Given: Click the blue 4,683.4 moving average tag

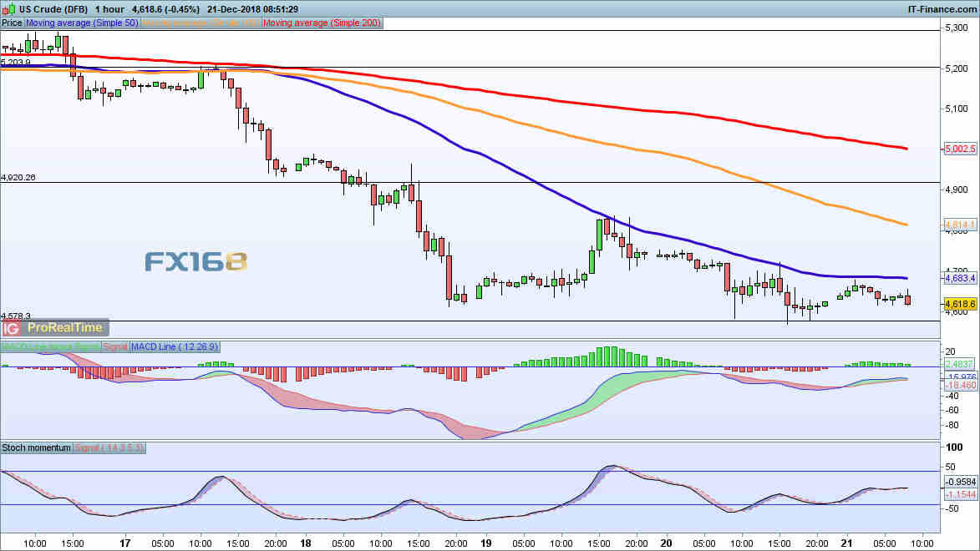Looking at the screenshot, I should point(960,278).
